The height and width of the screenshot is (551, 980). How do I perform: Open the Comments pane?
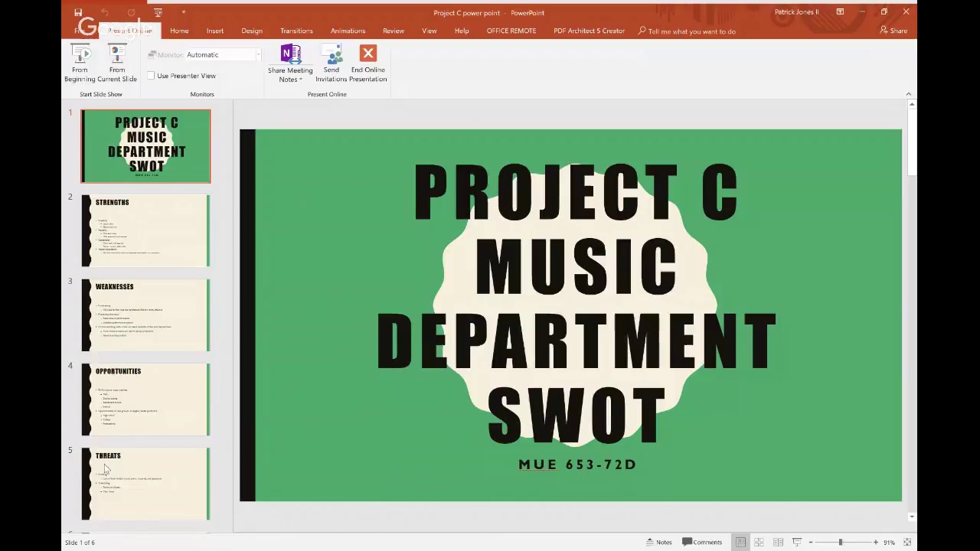click(x=702, y=542)
